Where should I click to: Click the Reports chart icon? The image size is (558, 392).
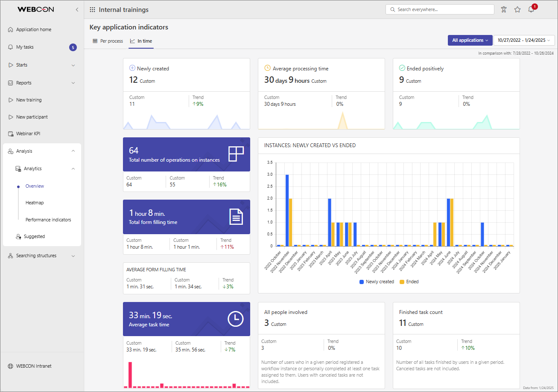pyautogui.click(x=11, y=83)
